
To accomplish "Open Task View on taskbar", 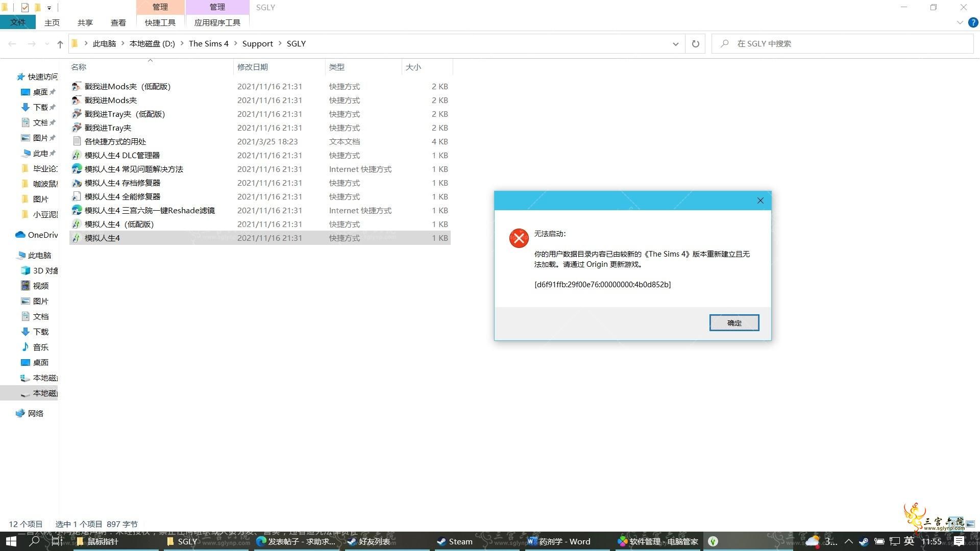I will (57, 541).
